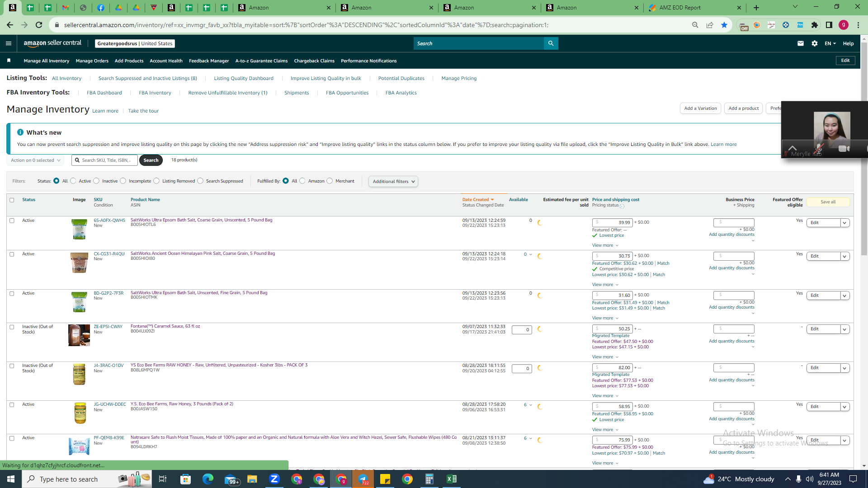Open Microsoft Store from the taskbar
This screenshot has width=868, height=488.
185,479
